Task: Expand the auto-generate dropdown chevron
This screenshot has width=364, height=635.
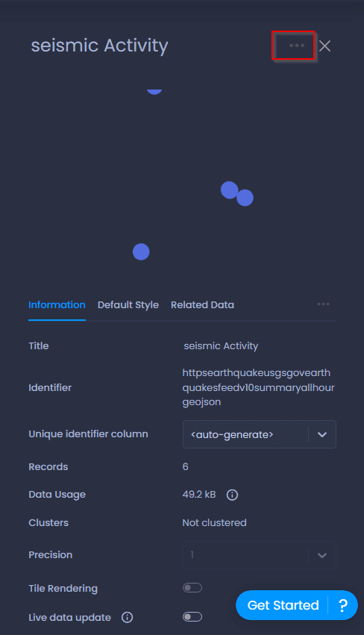Action: tap(322, 434)
